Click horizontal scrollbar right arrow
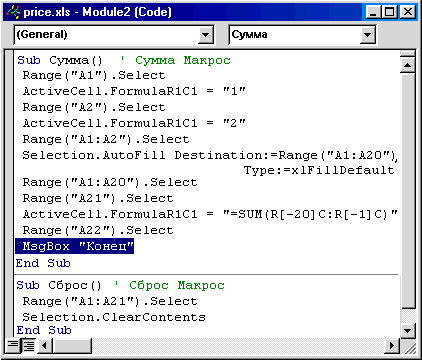This screenshot has width=422, height=360. click(392, 345)
